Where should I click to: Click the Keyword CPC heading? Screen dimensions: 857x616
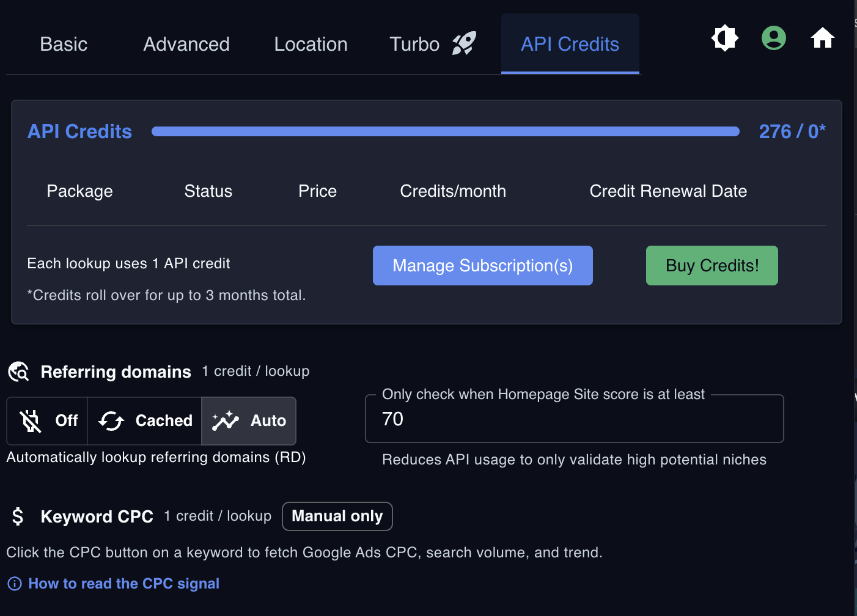click(97, 516)
